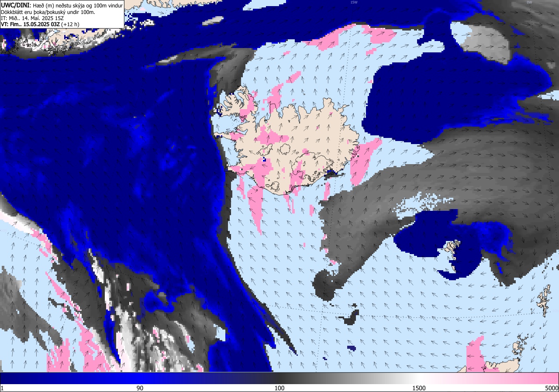Click the "Hæð (m) neðstu skýja og 100m vindur" text
Screen dimensions: 559x392
[77, 5]
